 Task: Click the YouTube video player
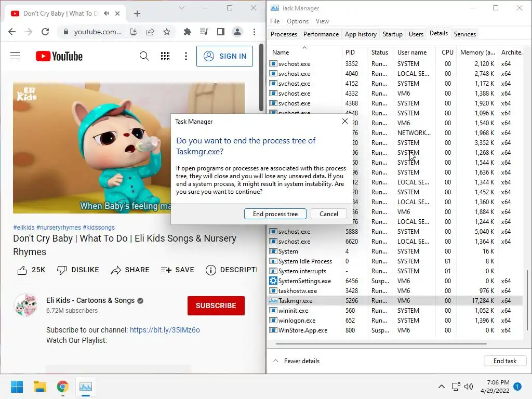(x=91, y=148)
